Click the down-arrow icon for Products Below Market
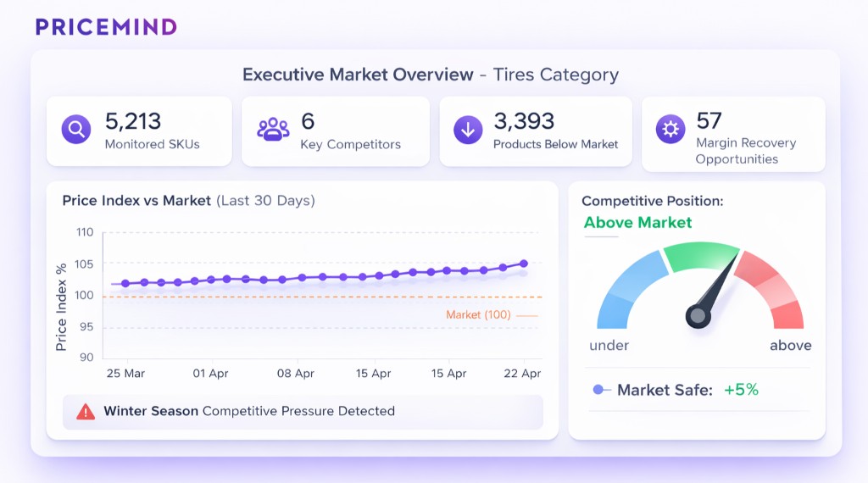This screenshot has height=483, width=868. point(468,130)
